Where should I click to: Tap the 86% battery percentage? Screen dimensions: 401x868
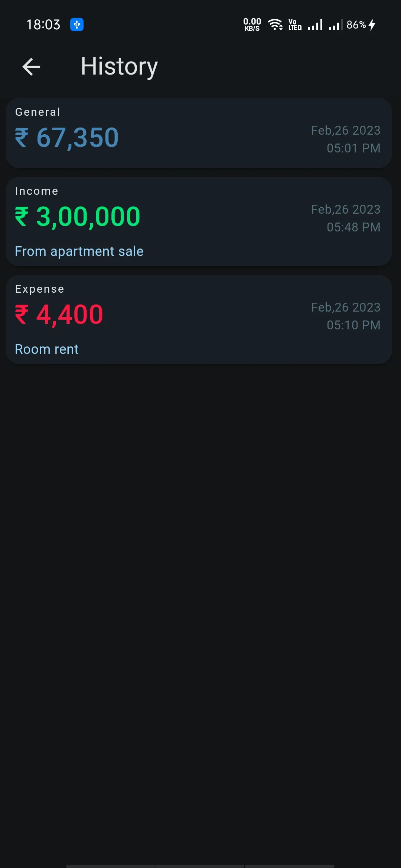pyautogui.click(x=356, y=25)
